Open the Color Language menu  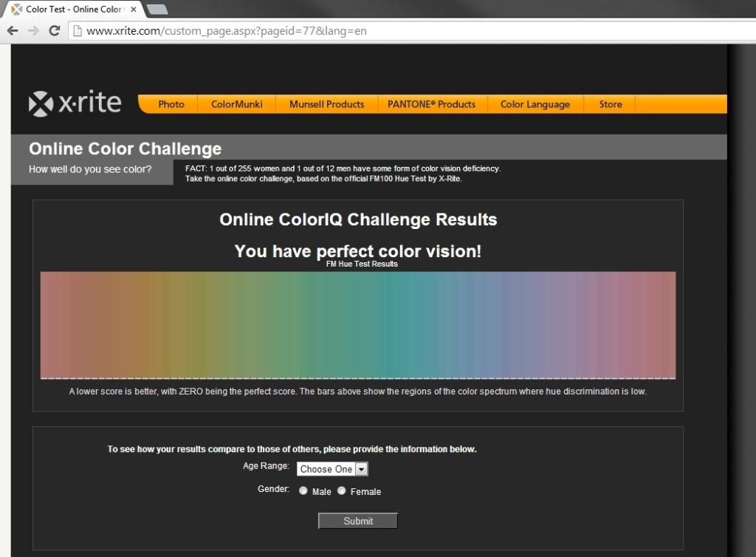[x=535, y=104]
